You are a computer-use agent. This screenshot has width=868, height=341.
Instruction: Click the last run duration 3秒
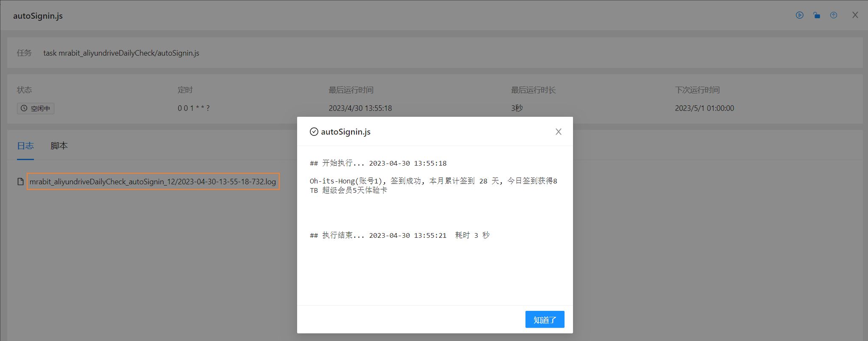pyautogui.click(x=517, y=108)
